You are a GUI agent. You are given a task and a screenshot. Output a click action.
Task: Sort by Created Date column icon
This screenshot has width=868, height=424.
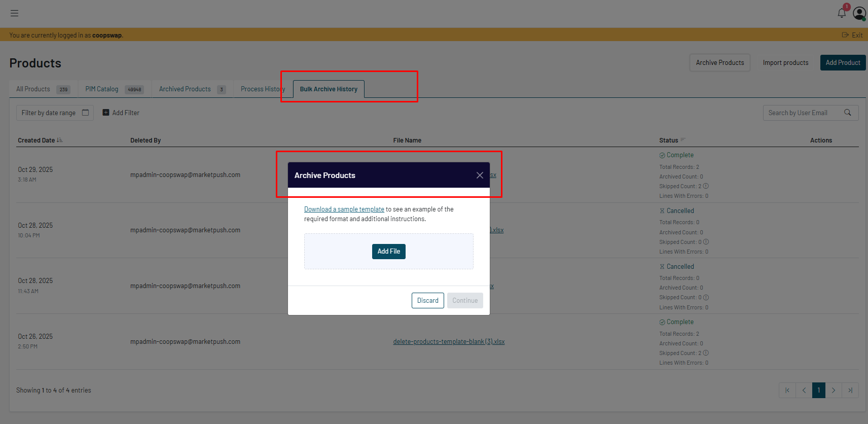[60, 140]
